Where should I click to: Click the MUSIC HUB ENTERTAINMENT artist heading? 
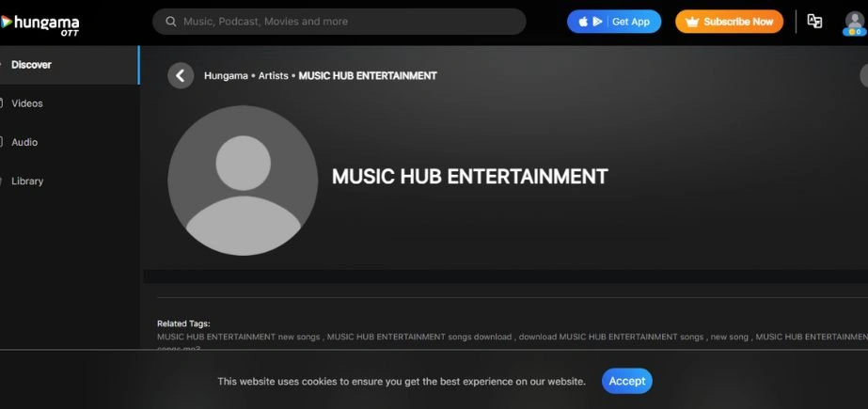(469, 176)
